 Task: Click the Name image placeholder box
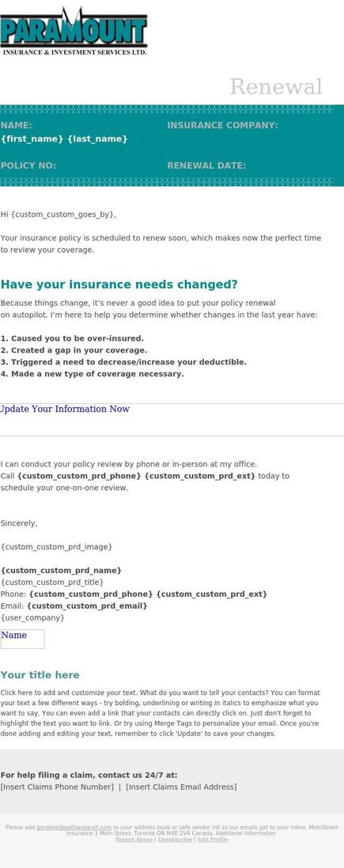[22, 639]
